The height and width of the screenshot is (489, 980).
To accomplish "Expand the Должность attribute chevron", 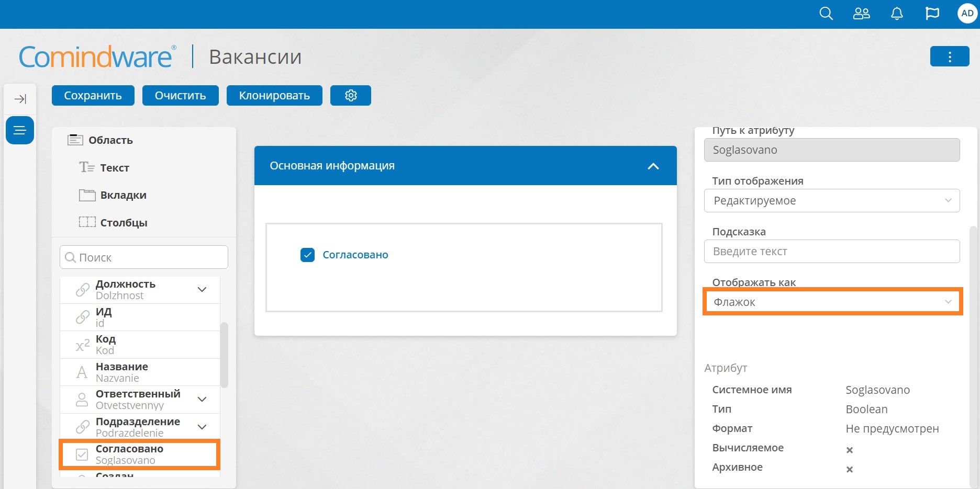I will (202, 289).
